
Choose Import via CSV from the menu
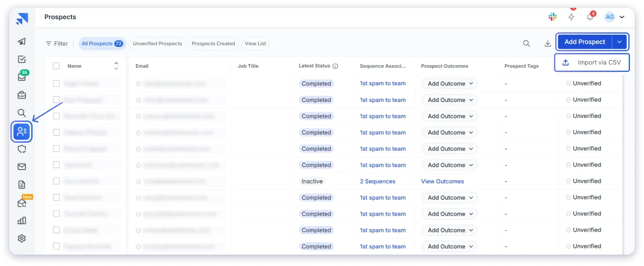pyautogui.click(x=592, y=62)
